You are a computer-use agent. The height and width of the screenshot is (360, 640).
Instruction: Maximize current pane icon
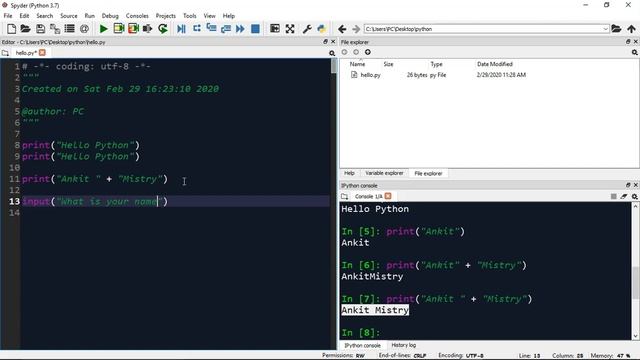[275, 29]
